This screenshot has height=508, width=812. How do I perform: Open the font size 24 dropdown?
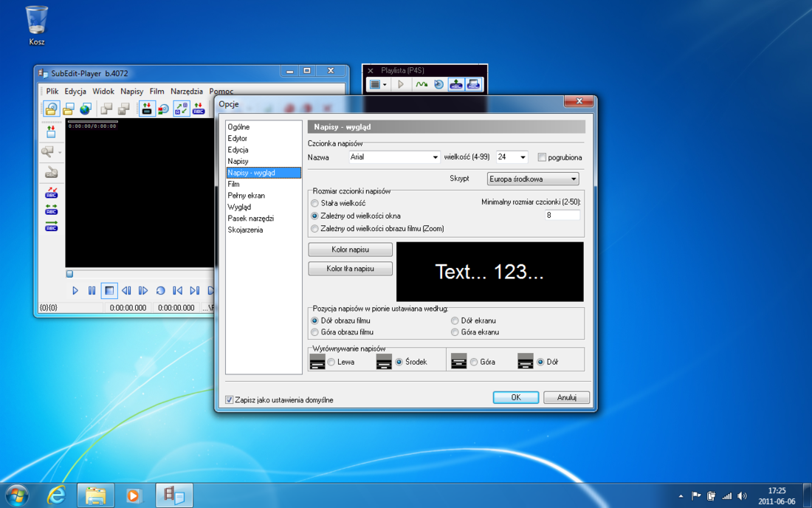coord(523,157)
